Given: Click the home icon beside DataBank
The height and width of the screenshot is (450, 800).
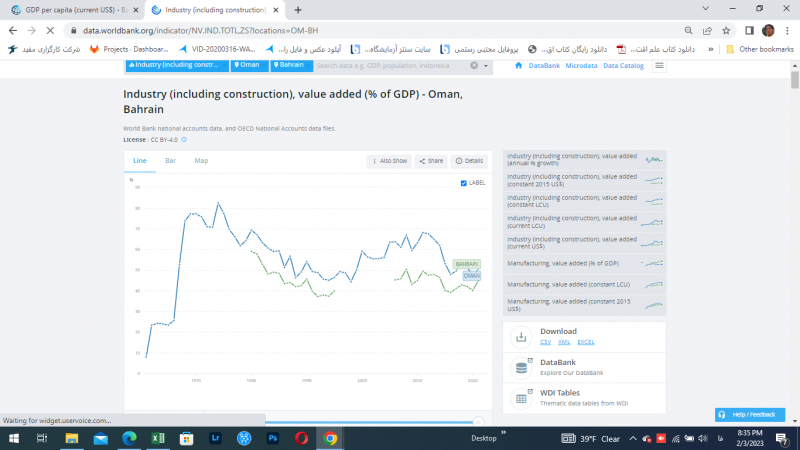Looking at the screenshot, I should point(518,65).
